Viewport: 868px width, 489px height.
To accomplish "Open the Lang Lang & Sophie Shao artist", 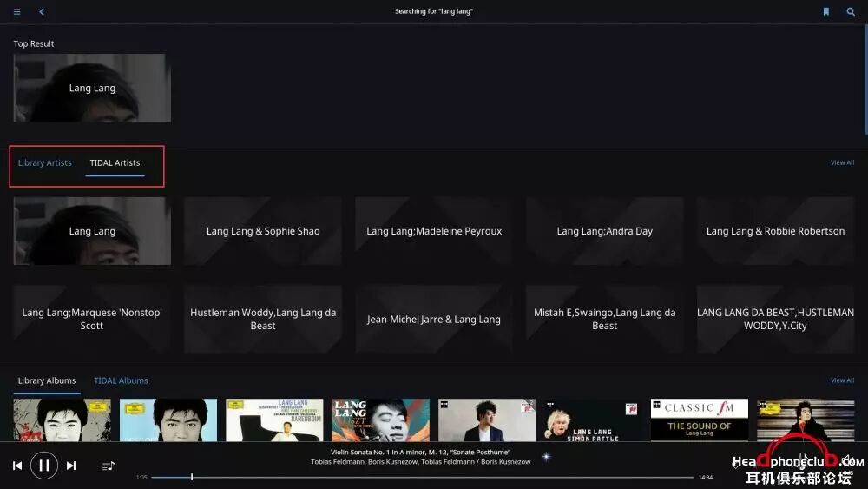I will pyautogui.click(x=263, y=231).
